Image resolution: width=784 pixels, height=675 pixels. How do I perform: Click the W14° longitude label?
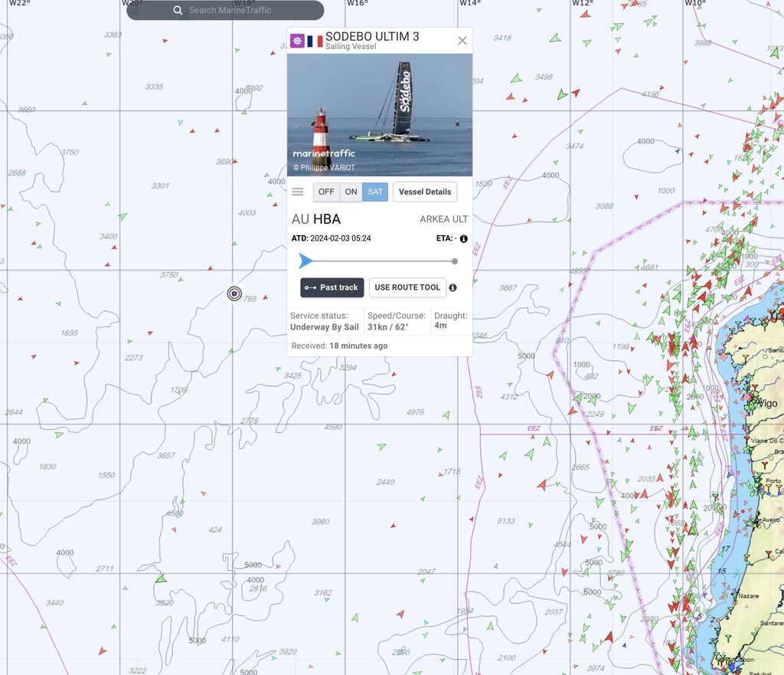pos(470,3)
